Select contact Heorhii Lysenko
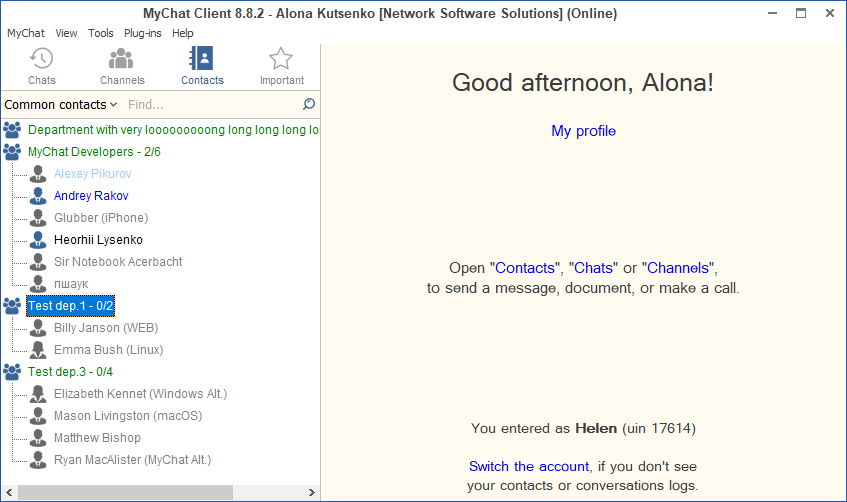 coord(98,240)
